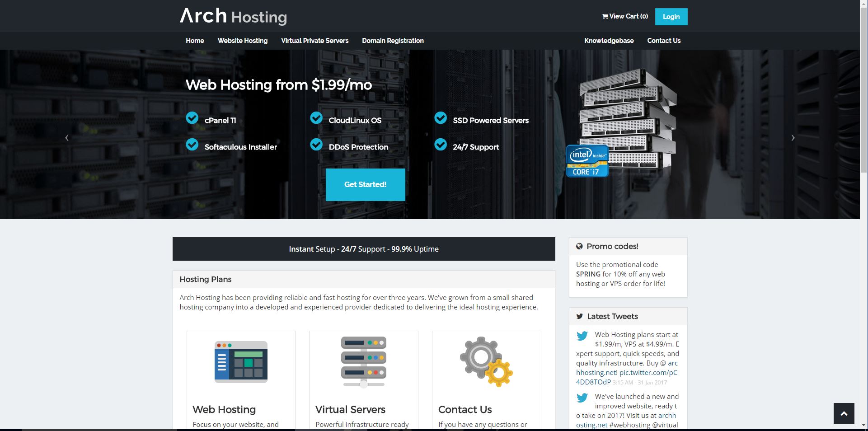
Task: Open the Virtual Servers card heading
Action: (350, 409)
